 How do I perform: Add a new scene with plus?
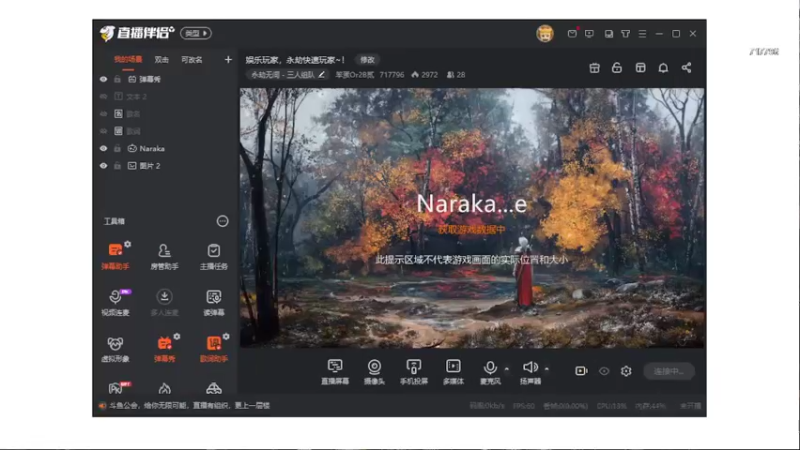click(x=228, y=60)
